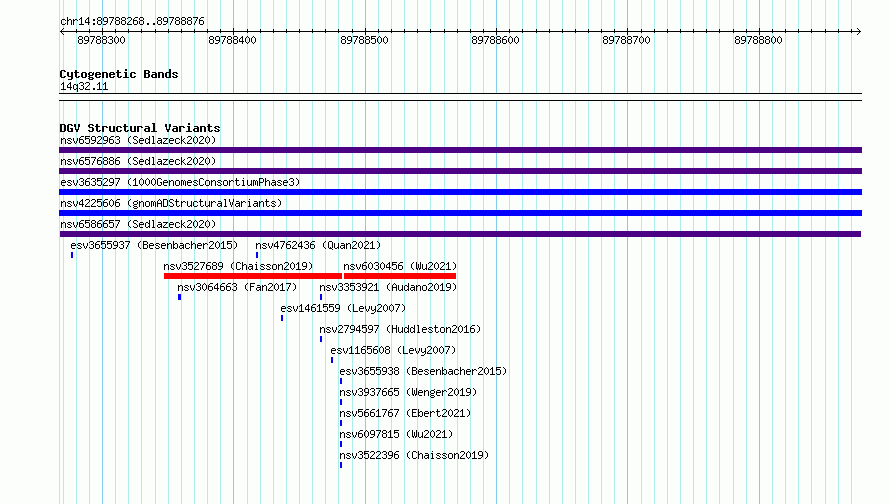Click the 89788300 ruler position
Viewport: 890px width, 504px height.
(x=102, y=40)
